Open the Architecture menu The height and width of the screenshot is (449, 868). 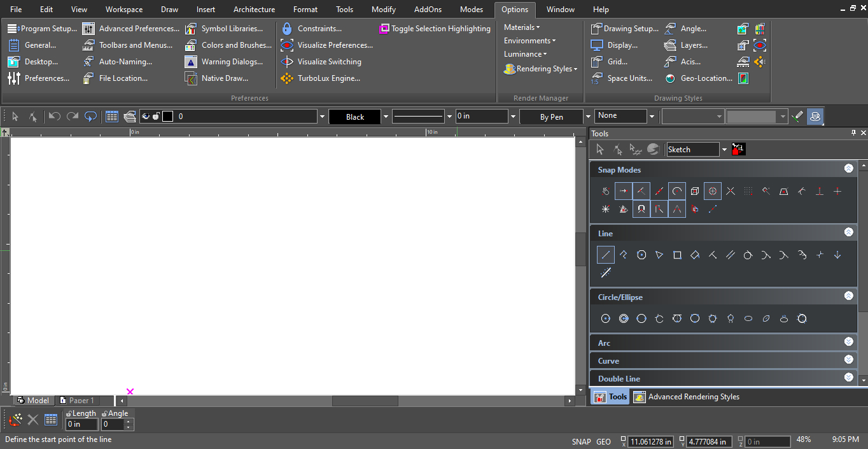[254, 10]
